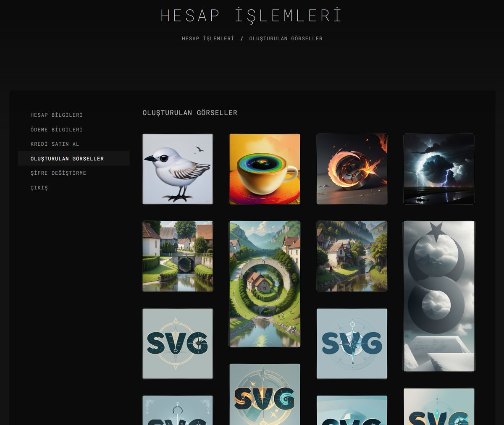View the orange and teal SVG logo
The image size is (504, 425).
click(265, 395)
